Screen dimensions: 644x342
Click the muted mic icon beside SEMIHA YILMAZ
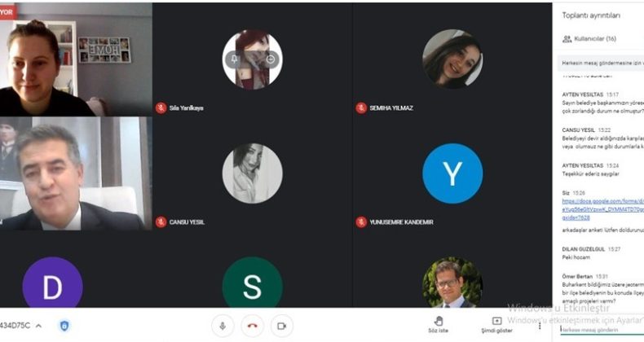coord(361,108)
